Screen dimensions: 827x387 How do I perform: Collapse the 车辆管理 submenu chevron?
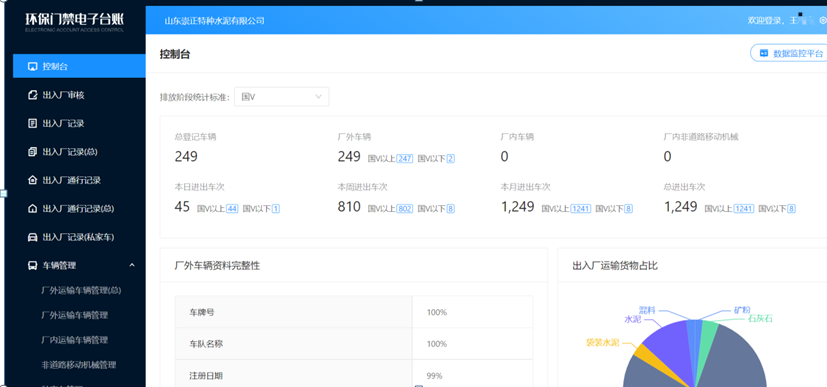pyautogui.click(x=132, y=265)
